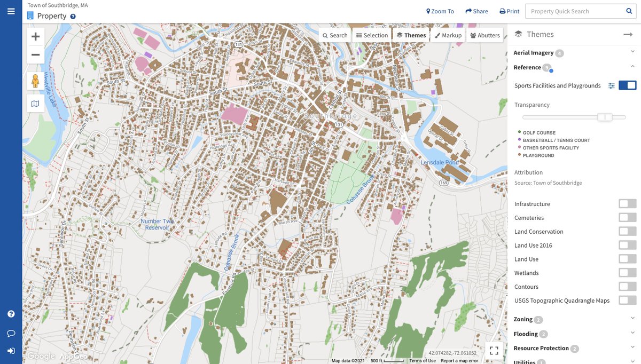Click the coordinates readout on the map
The image size is (641, 364).
(452, 353)
